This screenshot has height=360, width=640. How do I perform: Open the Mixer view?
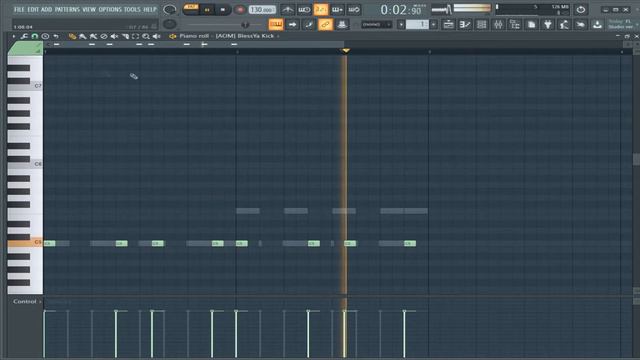498,24
